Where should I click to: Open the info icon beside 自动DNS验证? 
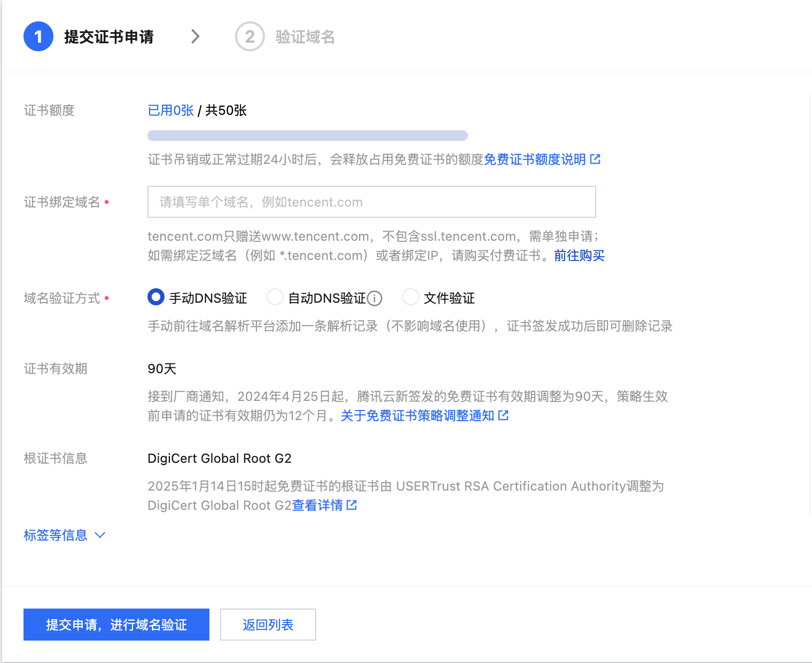(x=375, y=298)
